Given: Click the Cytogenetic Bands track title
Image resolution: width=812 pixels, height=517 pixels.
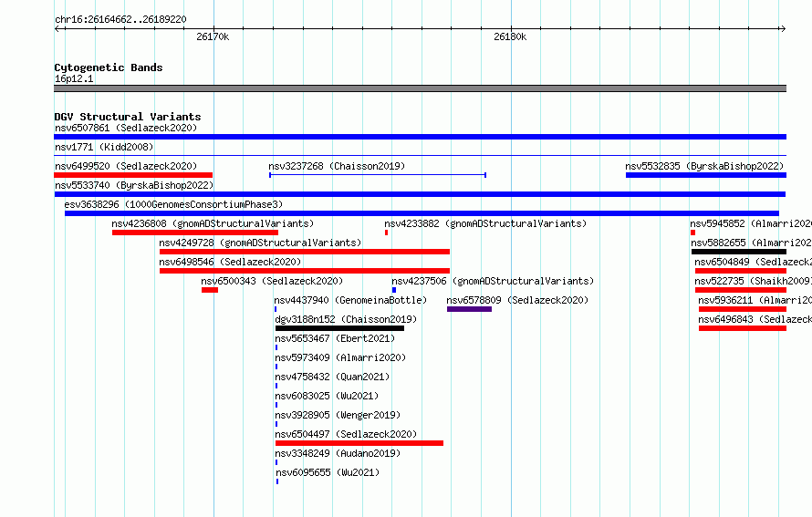Looking at the screenshot, I should (109, 67).
